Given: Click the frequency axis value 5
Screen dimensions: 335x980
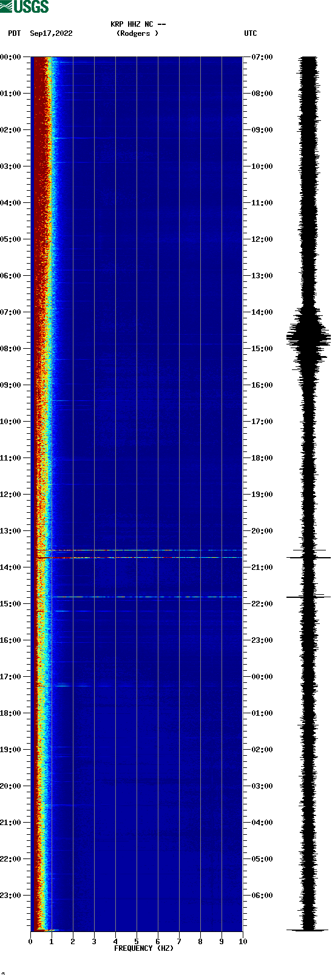Looking at the screenshot, I should point(137,942).
